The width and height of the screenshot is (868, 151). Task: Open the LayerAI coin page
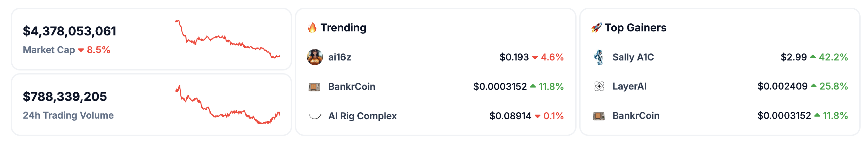pyautogui.click(x=629, y=87)
